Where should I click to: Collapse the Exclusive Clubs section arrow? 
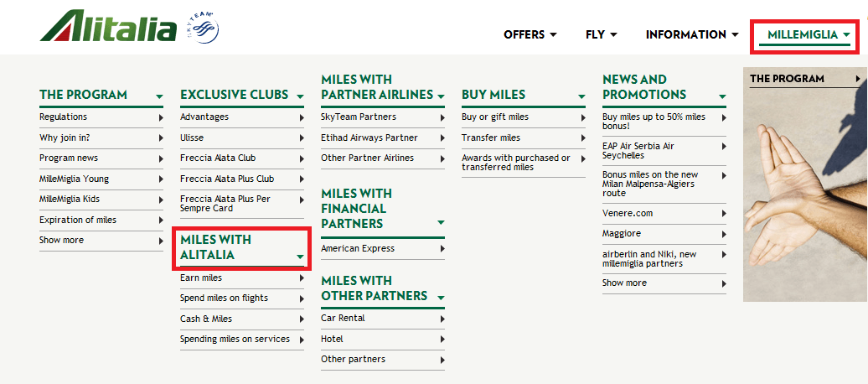click(300, 96)
